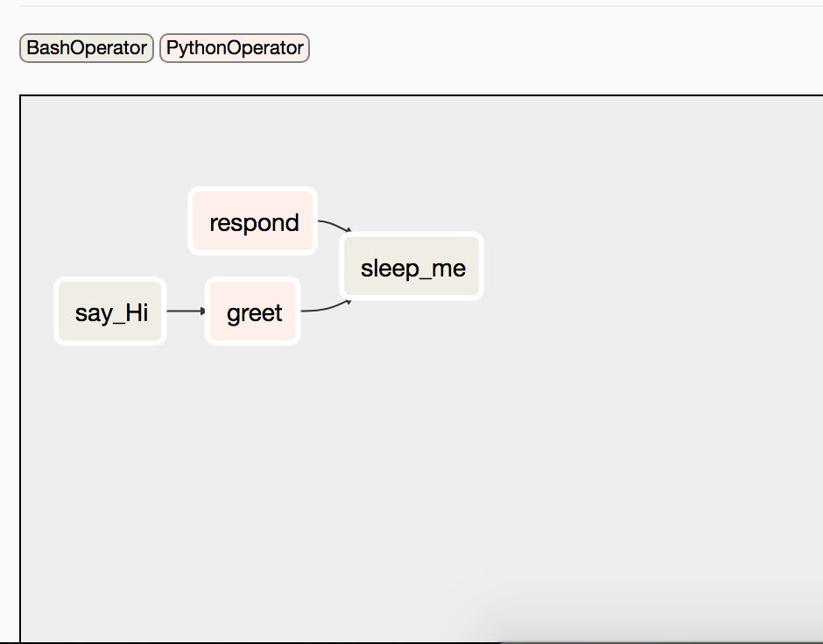Screen dimensions: 823x644
Task: Click the arrowhead from respond entering sleep_me
Action: point(349,230)
